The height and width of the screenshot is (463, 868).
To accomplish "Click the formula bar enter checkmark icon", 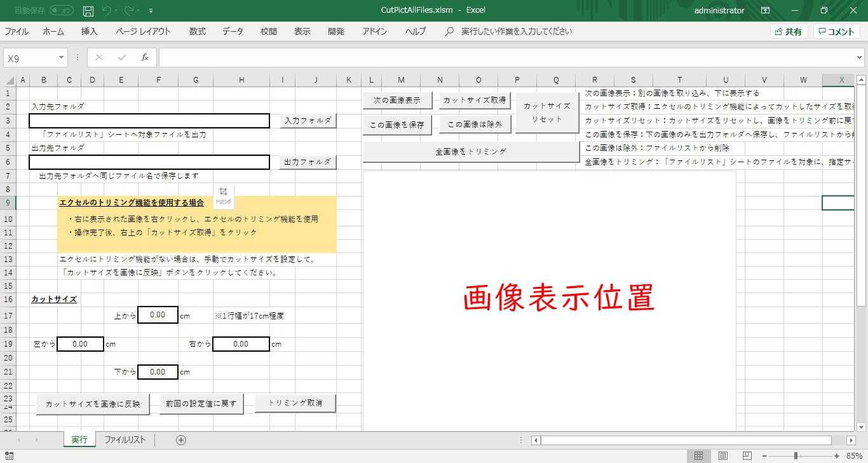I will tap(121, 58).
